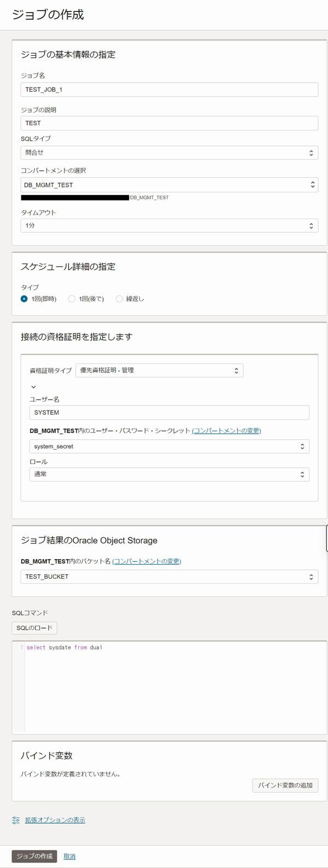Click the SQLのロード button

tap(34, 628)
